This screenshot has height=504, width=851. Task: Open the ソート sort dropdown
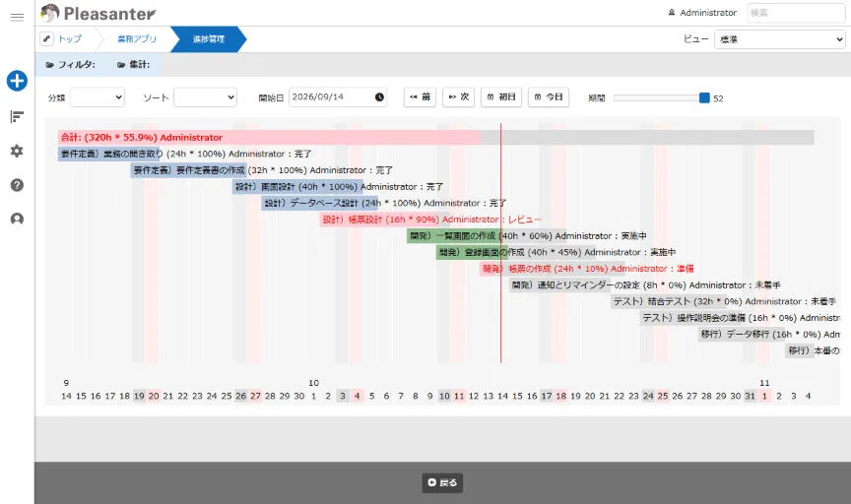(x=205, y=97)
